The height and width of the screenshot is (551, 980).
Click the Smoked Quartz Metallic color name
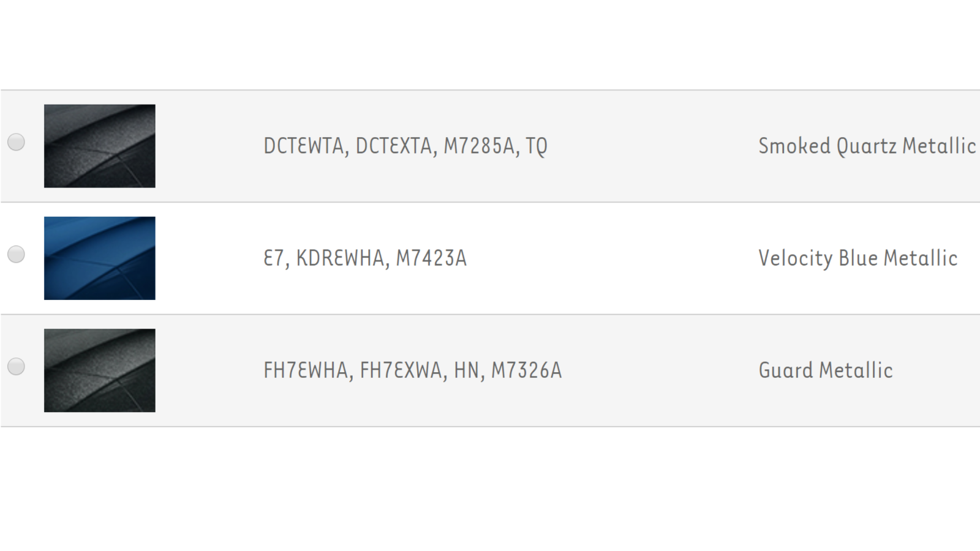point(867,146)
